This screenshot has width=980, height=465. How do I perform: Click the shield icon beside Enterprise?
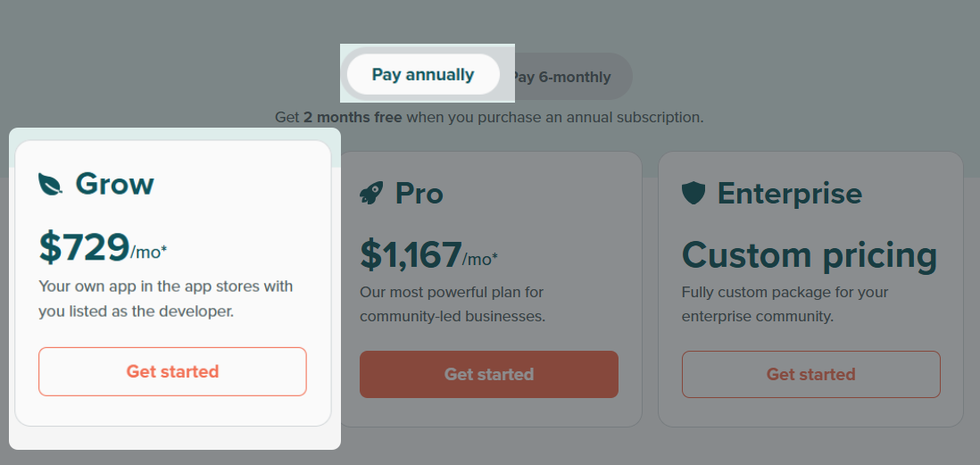tap(693, 193)
